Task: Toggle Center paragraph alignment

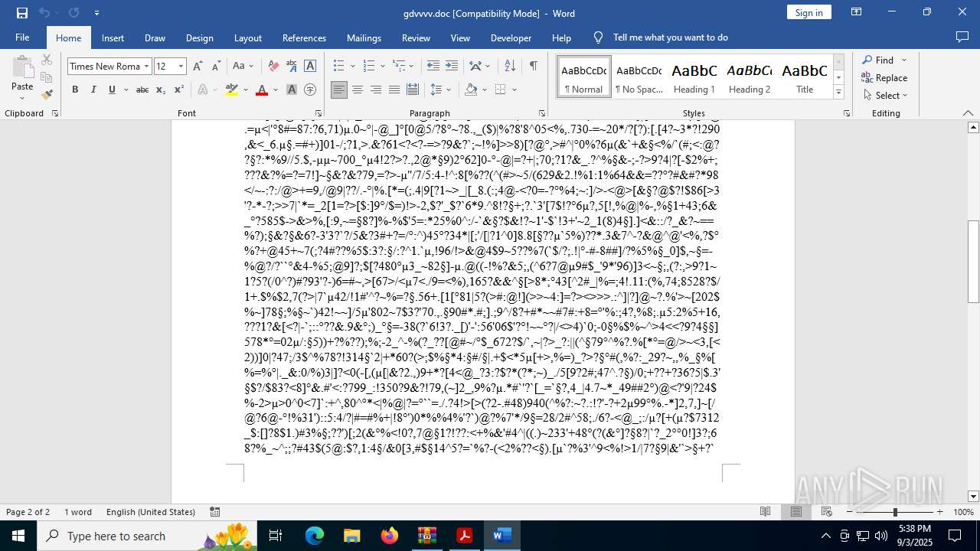Action: click(x=358, y=90)
